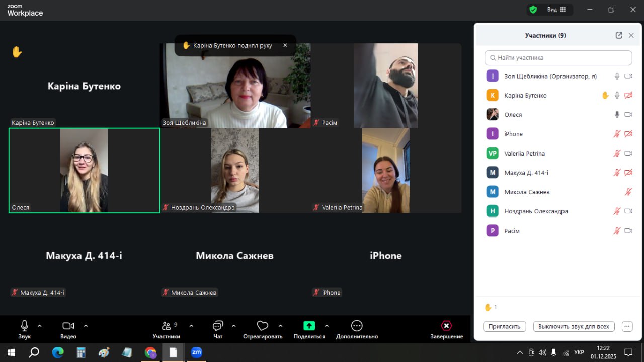
Task: Click the green encryption shield icon
Action: pyautogui.click(x=533, y=10)
